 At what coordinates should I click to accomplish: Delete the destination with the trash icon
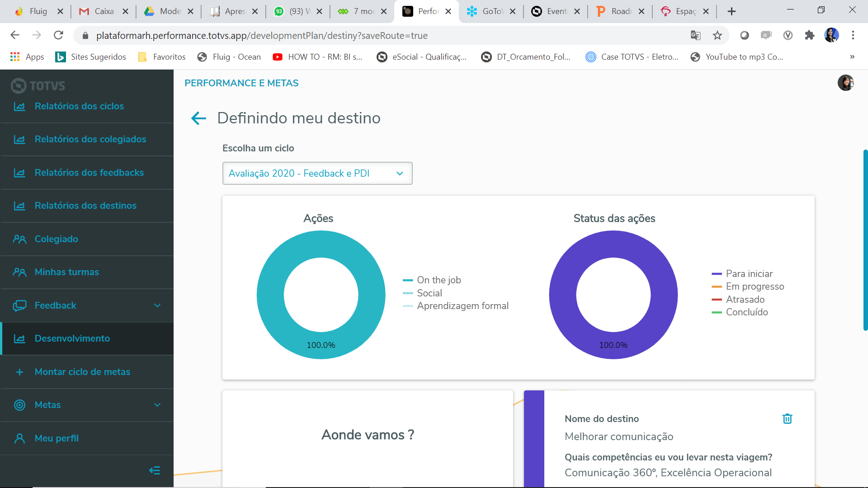coord(787,419)
